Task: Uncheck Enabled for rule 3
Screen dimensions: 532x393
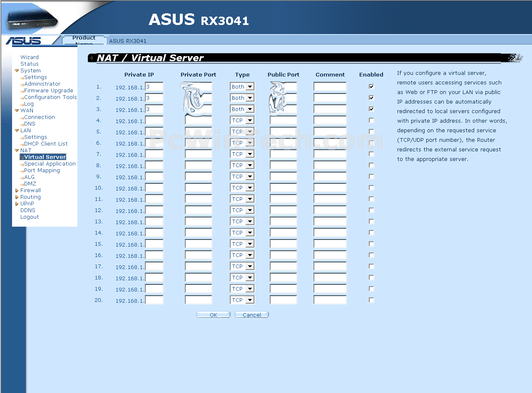Action: pos(371,109)
